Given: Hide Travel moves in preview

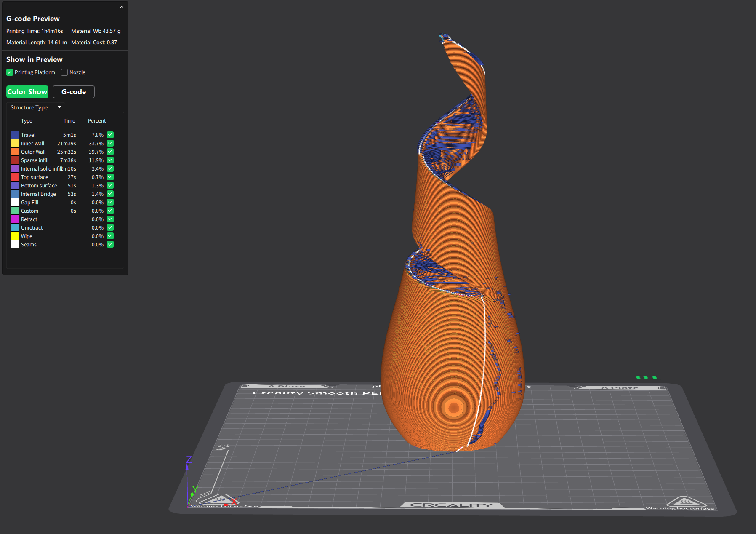Looking at the screenshot, I should [110, 135].
